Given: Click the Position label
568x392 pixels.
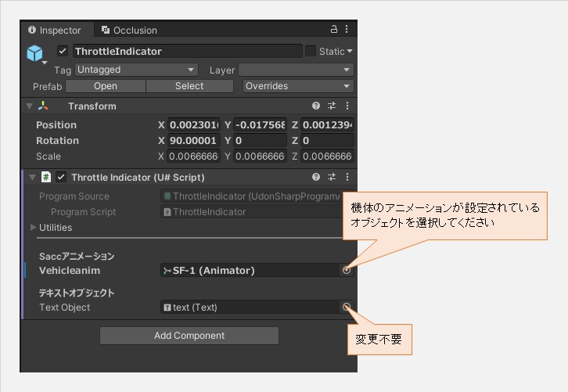Looking at the screenshot, I should [x=56, y=125].
